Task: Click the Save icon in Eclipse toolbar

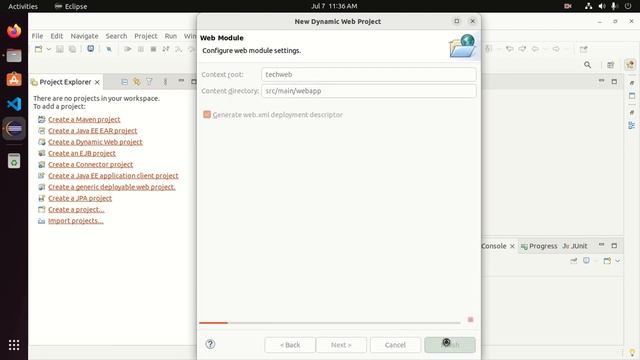Action: pos(60,49)
